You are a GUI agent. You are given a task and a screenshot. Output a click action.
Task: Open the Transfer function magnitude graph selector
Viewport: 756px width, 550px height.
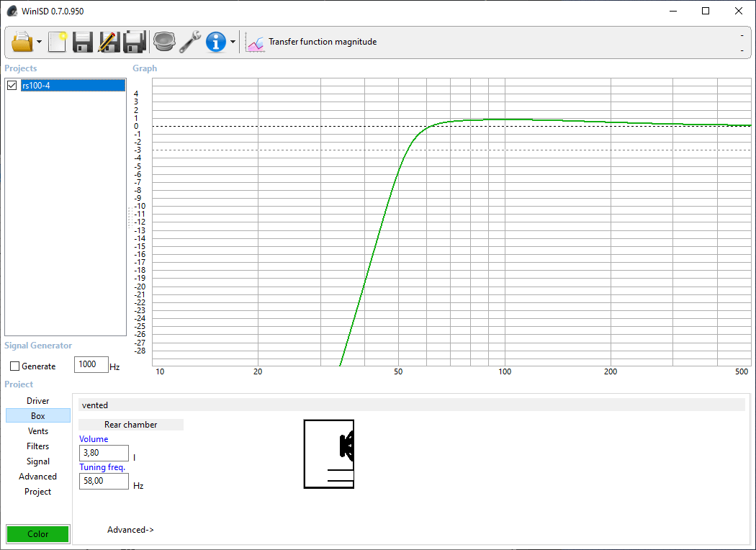[323, 42]
